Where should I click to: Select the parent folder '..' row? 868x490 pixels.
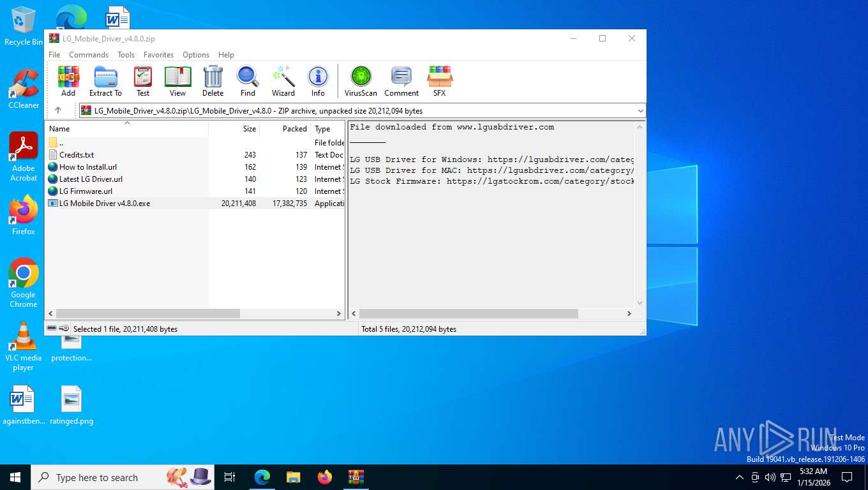click(195, 143)
